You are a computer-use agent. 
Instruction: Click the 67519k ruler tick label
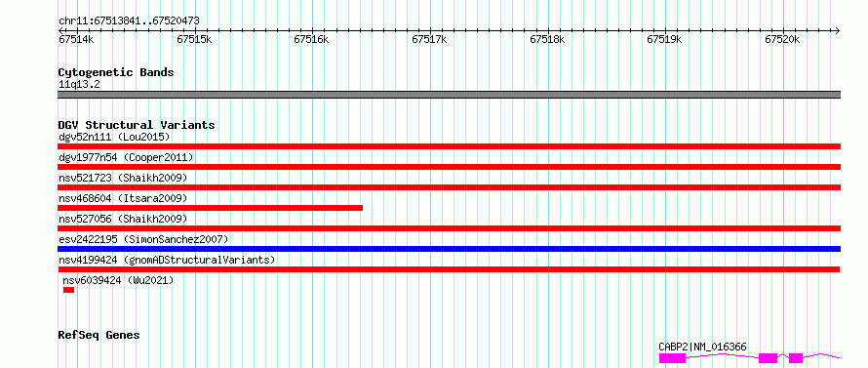[665, 39]
